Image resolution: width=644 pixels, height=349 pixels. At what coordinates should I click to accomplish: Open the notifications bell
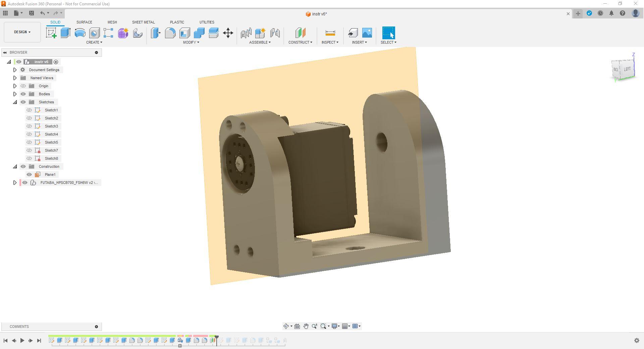(x=611, y=13)
